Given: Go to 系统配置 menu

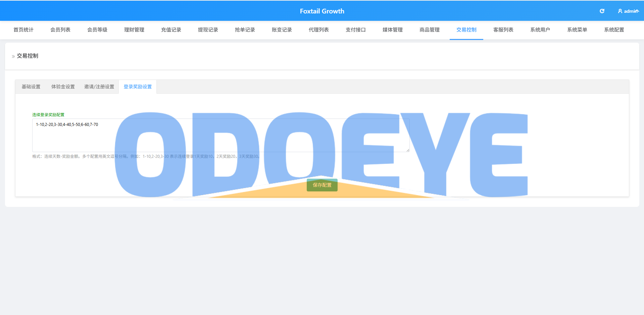Looking at the screenshot, I should 614,30.
